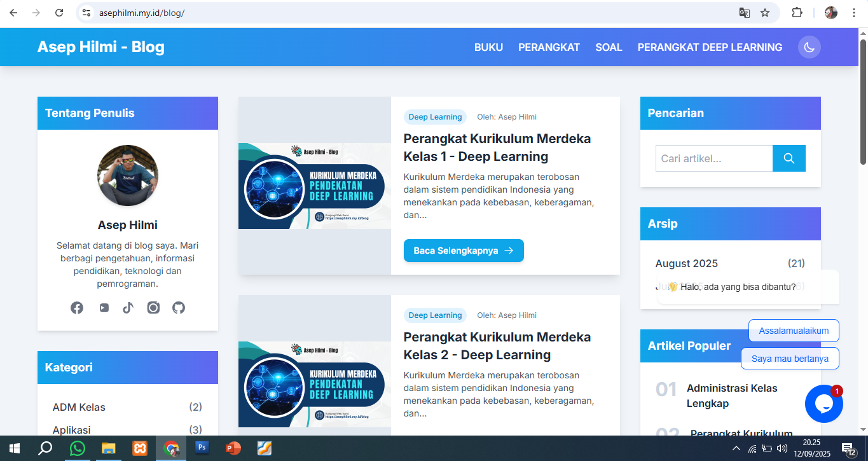Screen dimensions: 868x461
Task: Click the Google Translate icon in address bar
Action: click(x=744, y=13)
